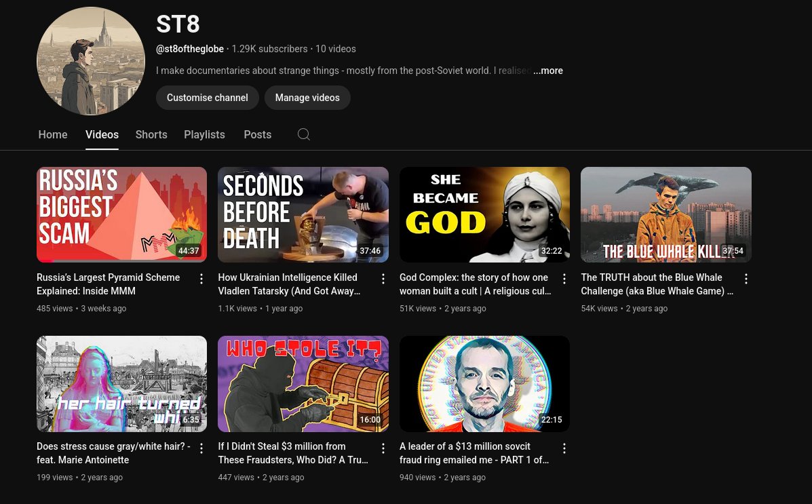Screen dimensions: 812x504
Task: Open the channel search magnifier icon
Action: point(304,135)
